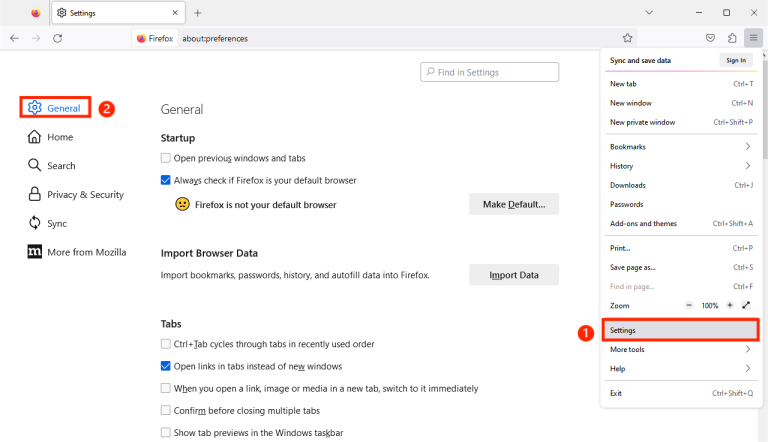Image resolution: width=768 pixels, height=442 pixels.
Task: Enable Open previous windows and tabs
Action: 166,158
